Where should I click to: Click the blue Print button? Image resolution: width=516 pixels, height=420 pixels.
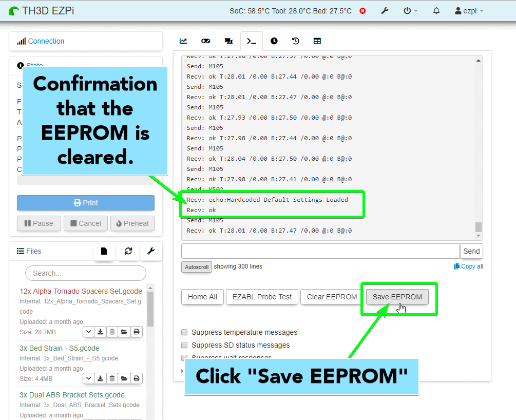click(x=86, y=203)
